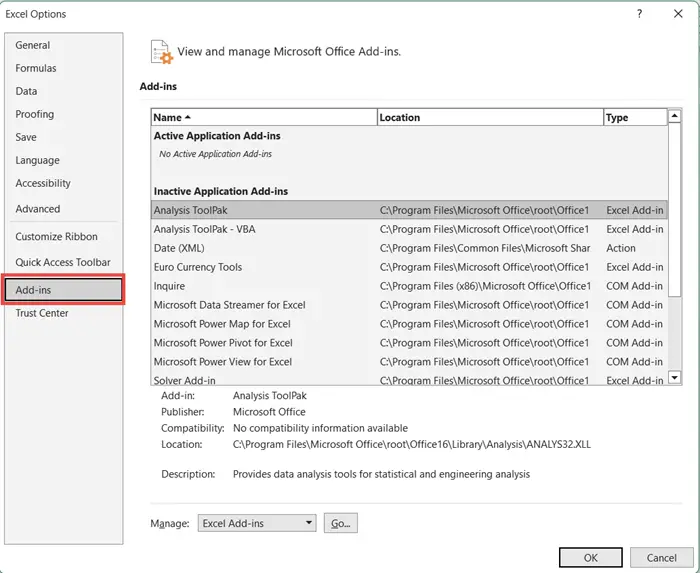The image size is (700, 573).
Task: Click Date (XML) Common Files location cell
Action: [x=485, y=248]
